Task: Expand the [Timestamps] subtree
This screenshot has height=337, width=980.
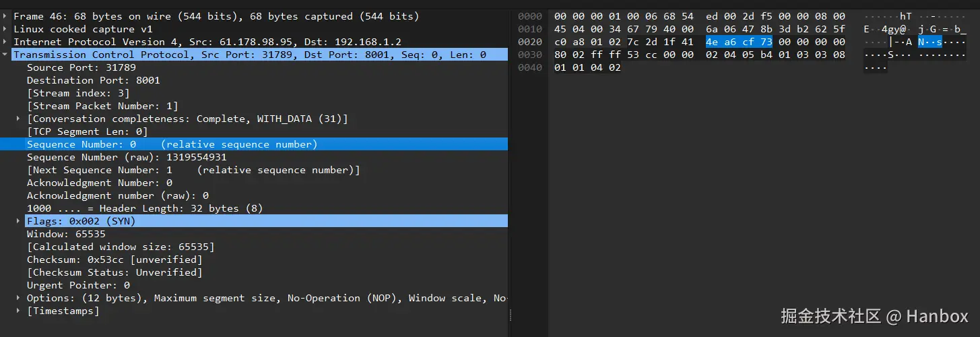Action: pyautogui.click(x=19, y=311)
